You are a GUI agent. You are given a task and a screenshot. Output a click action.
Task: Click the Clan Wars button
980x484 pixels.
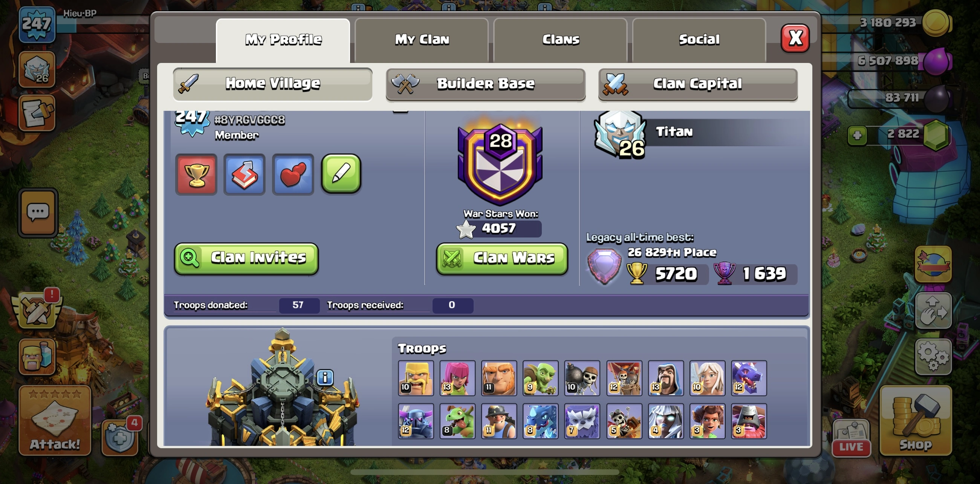coord(502,258)
